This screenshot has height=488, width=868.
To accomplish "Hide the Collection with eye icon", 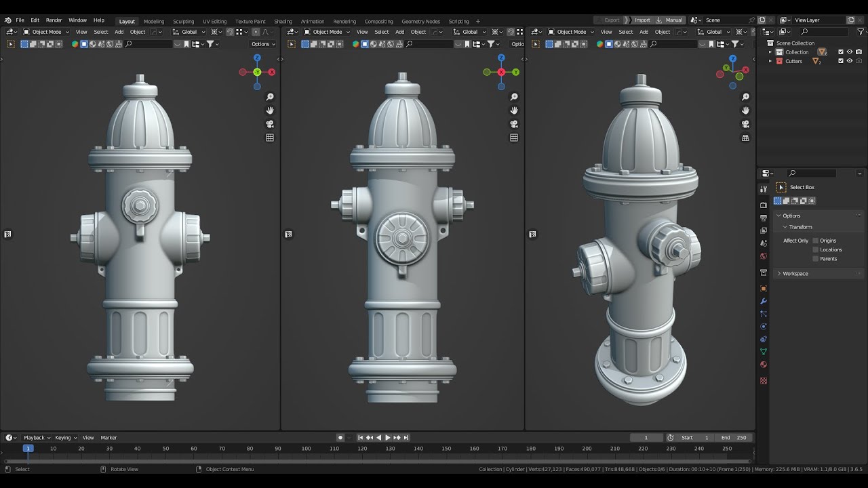I will click(x=850, y=52).
